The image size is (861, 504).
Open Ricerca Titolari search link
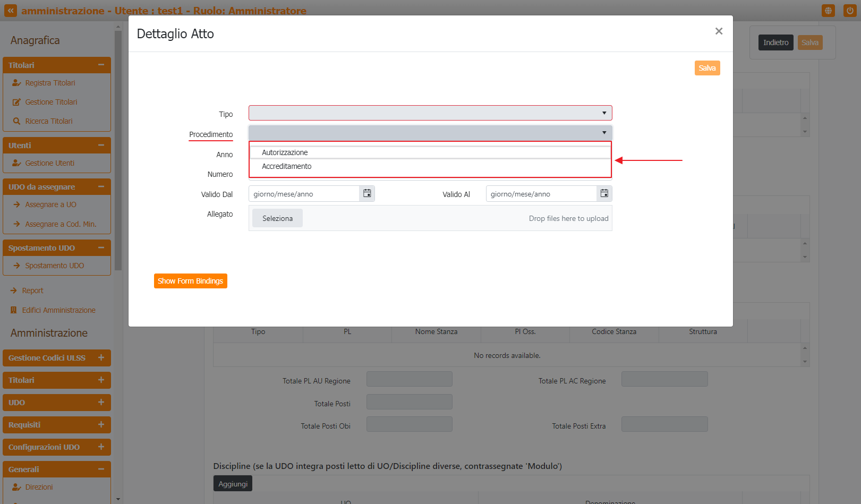[49, 121]
